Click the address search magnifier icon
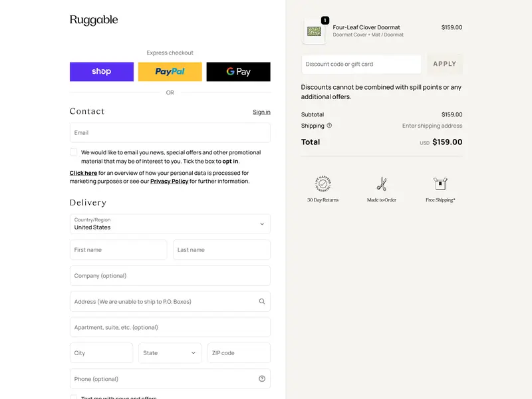Screen dimensions: 532x399 (262, 301)
